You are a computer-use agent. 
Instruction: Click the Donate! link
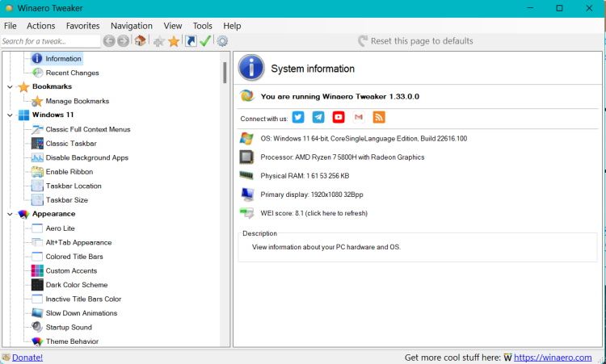click(x=27, y=358)
